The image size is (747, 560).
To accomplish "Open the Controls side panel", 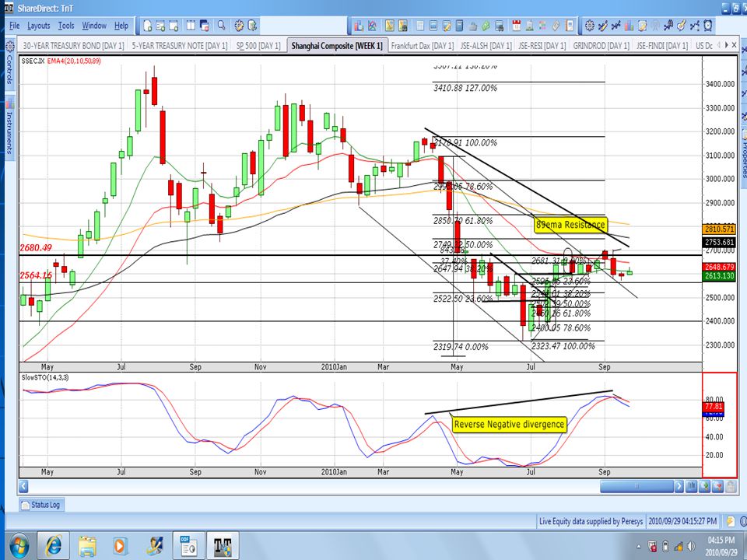I will tap(9, 63).
